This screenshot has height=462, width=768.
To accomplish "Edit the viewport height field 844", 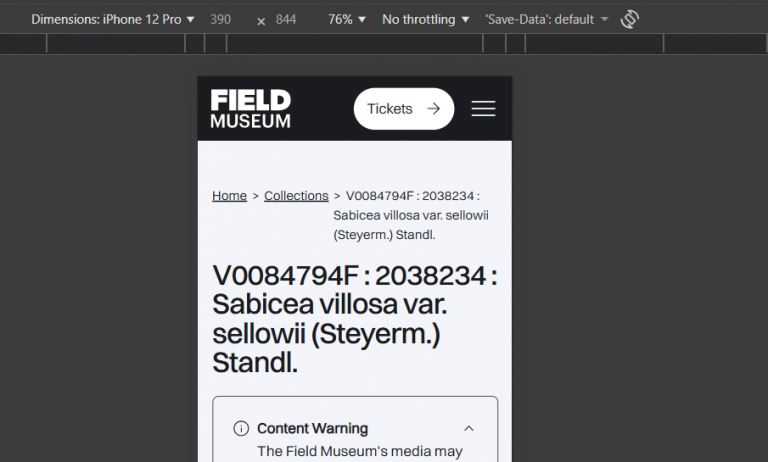I will 286,20.
